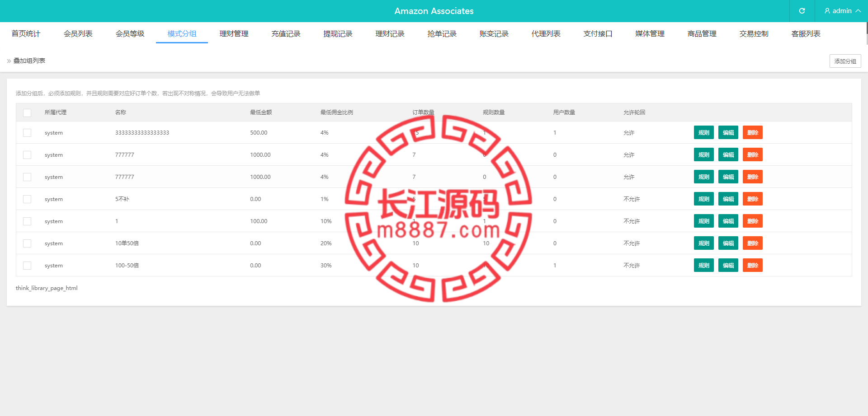
Task: Check the box for row 33333333333333333
Action: pyautogui.click(x=27, y=133)
